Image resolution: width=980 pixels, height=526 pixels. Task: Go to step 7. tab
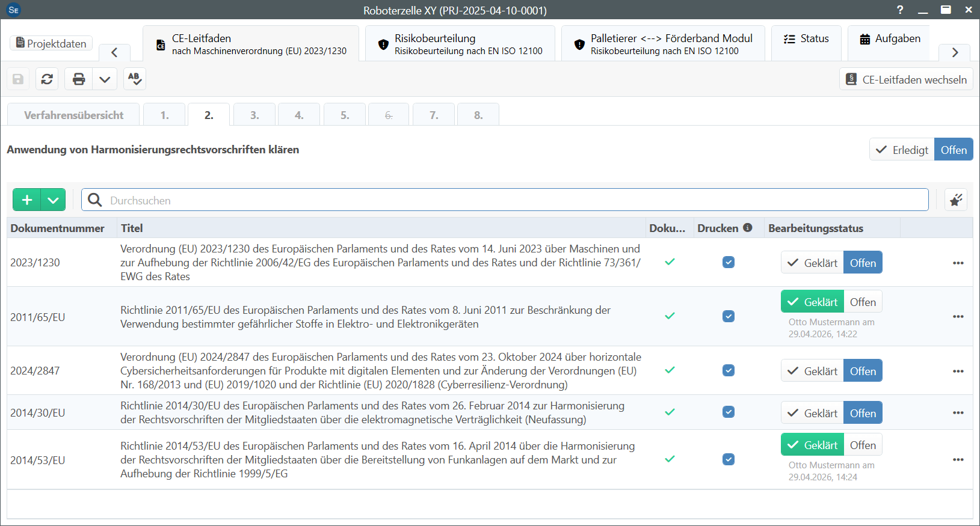(x=434, y=115)
